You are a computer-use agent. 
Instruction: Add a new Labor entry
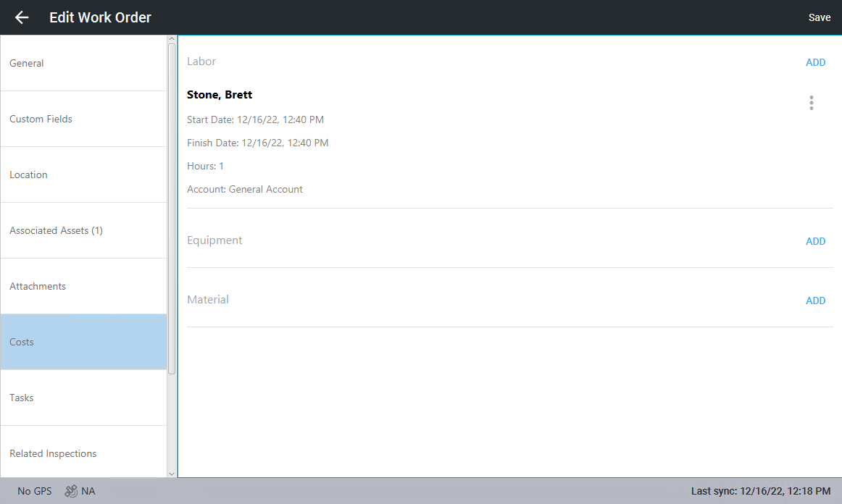[815, 62]
